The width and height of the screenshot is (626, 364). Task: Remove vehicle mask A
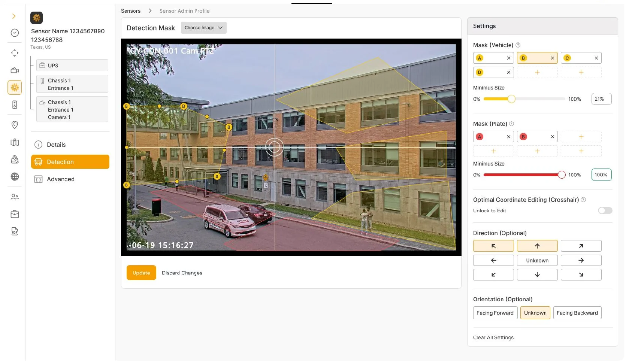coord(509,58)
